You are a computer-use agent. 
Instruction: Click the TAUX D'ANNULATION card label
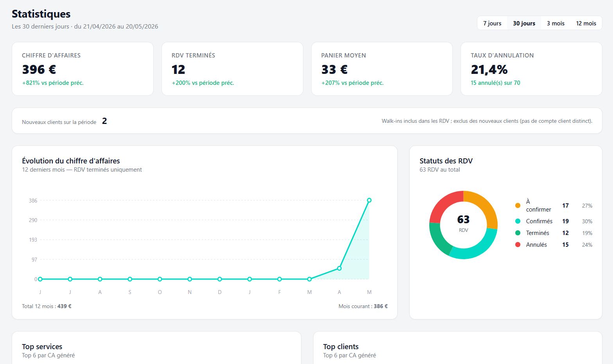coord(502,56)
